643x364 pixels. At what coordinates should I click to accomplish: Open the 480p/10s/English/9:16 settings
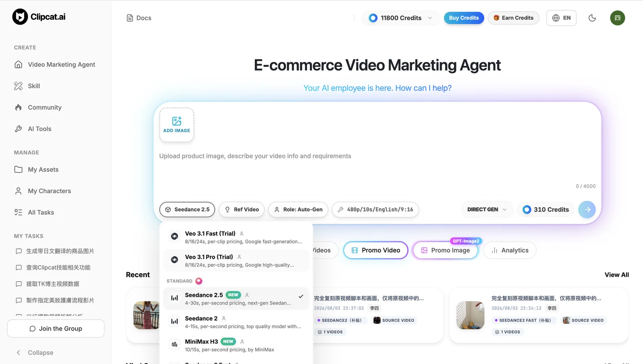pyautogui.click(x=375, y=210)
